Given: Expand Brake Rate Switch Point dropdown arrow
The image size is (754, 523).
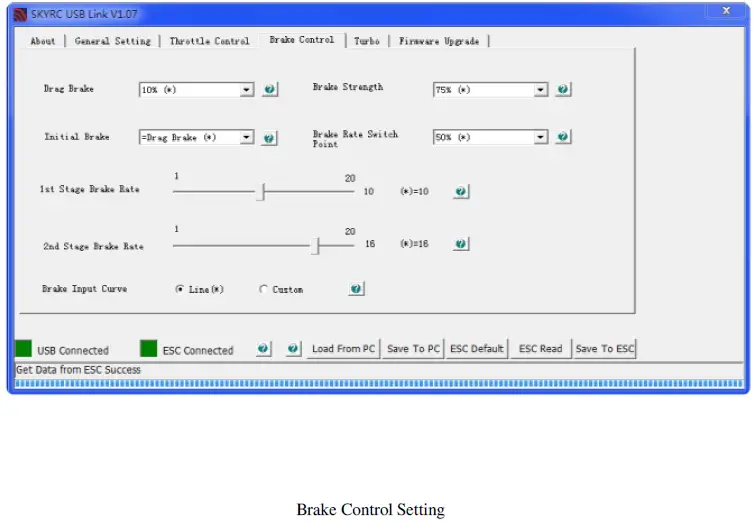Looking at the screenshot, I should tap(540, 137).
